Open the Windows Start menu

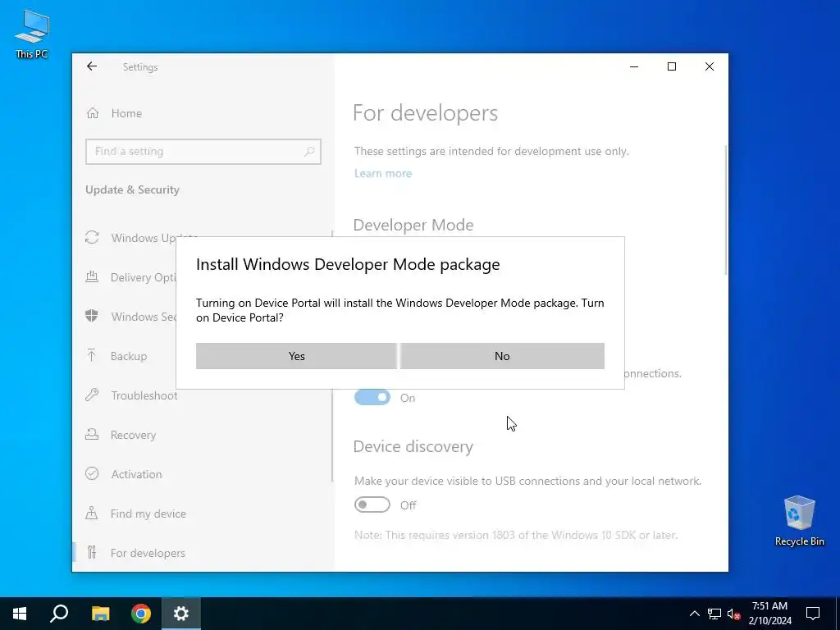click(20, 614)
